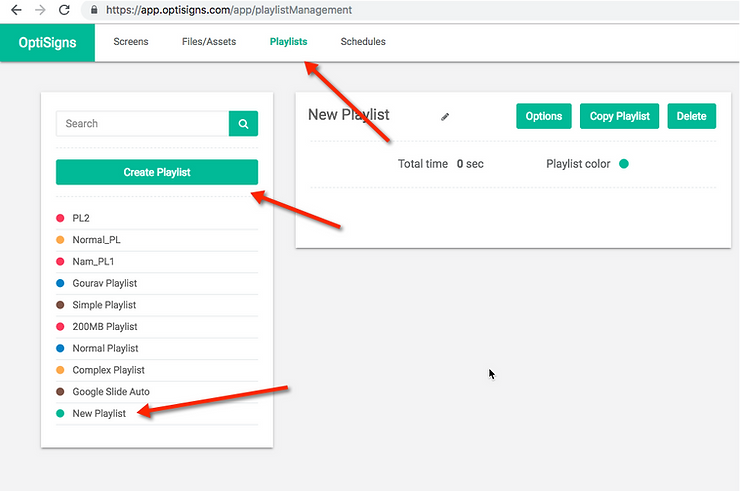740x491 pixels.
Task: Click the browser back arrow
Action: click(x=16, y=10)
